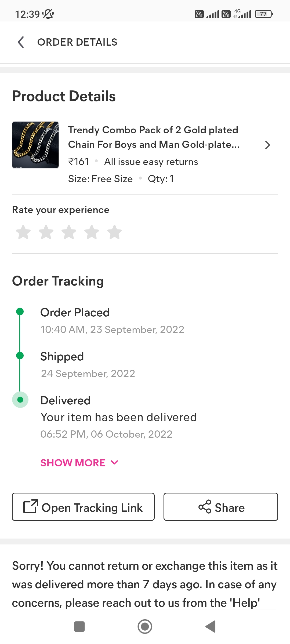Screen dimensions: 290x644
Task: Rate experience five stars
Action: (x=115, y=232)
